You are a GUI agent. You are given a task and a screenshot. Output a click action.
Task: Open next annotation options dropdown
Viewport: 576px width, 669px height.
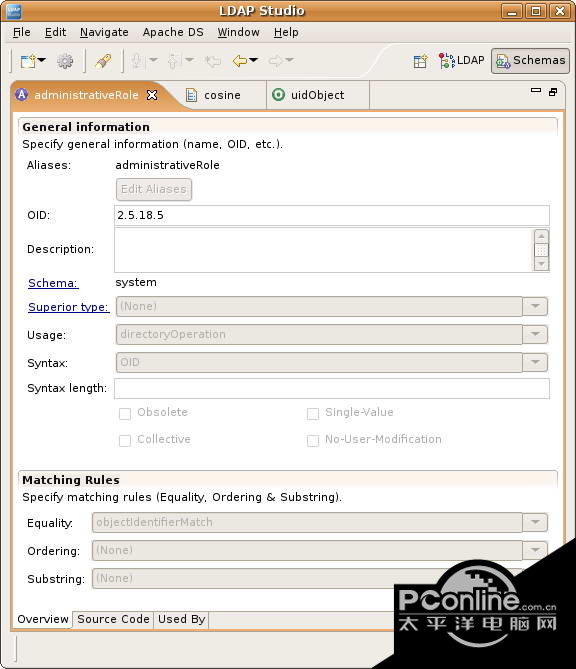click(x=153, y=60)
